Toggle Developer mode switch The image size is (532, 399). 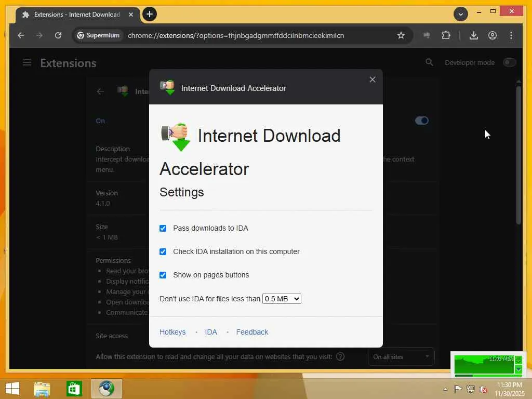pos(509,62)
